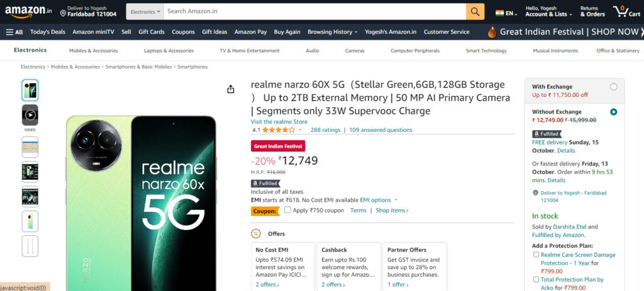644x291 pixels.
Task: Expand the EMI options chevron
Action: point(396,200)
